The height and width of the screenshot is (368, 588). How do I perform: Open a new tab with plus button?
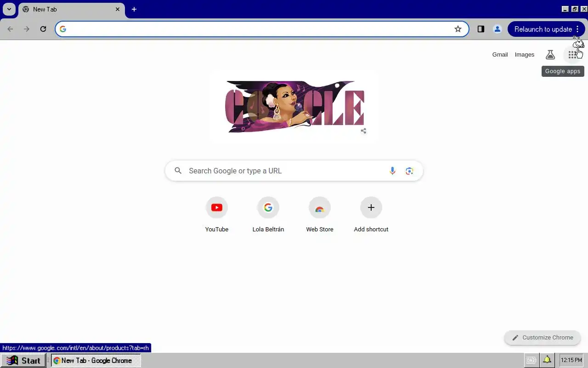134,9
